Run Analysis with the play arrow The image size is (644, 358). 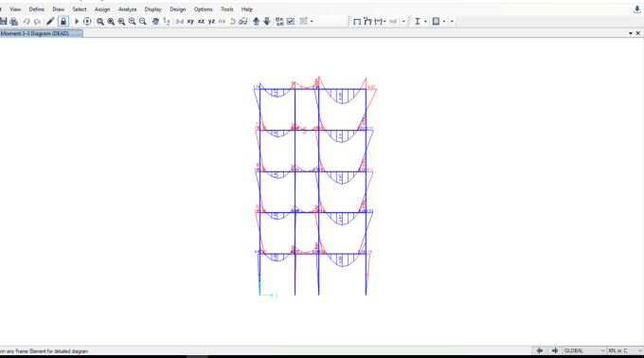[77, 22]
